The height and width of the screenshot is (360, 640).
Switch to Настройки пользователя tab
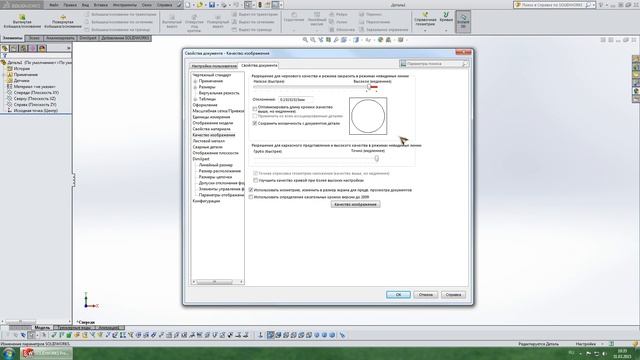coord(214,66)
